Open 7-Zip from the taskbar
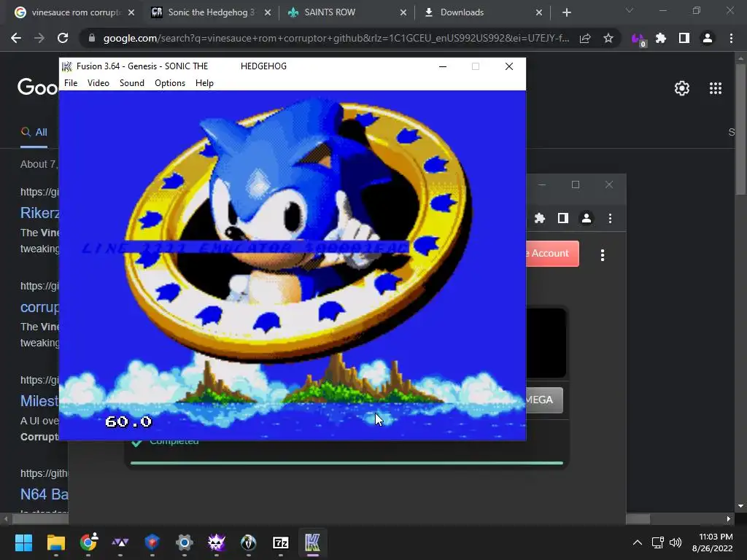Viewport: 747px width, 560px height. tap(281, 542)
